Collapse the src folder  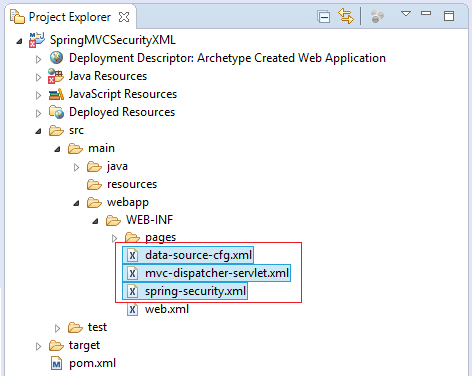pos(38,131)
